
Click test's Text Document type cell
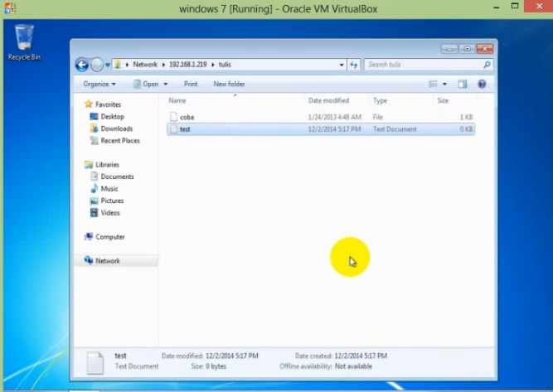point(395,129)
